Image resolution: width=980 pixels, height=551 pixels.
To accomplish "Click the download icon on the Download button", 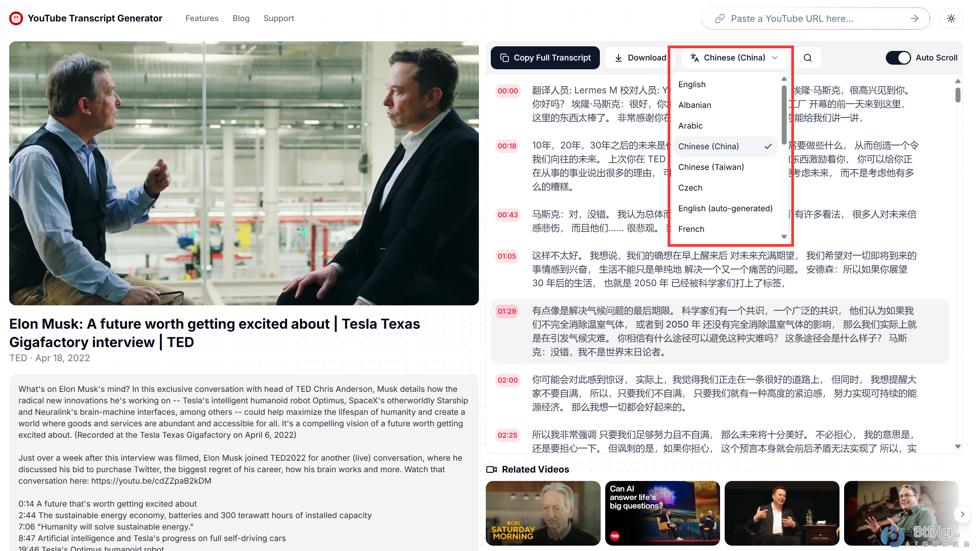I will [x=619, y=57].
